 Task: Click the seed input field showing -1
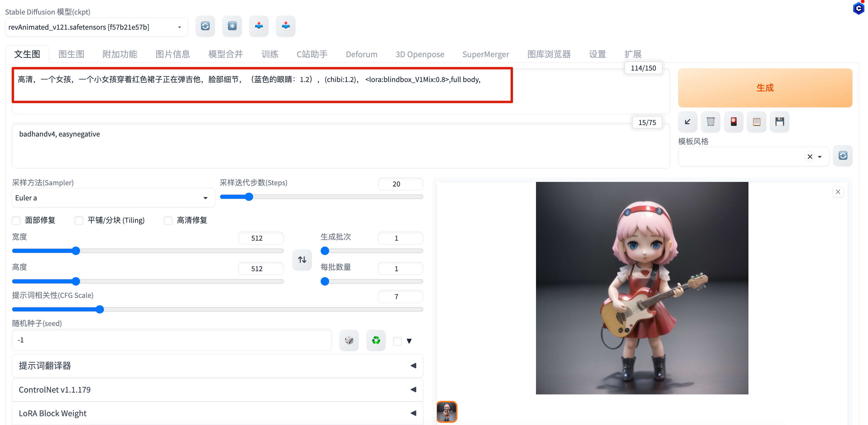(x=172, y=340)
